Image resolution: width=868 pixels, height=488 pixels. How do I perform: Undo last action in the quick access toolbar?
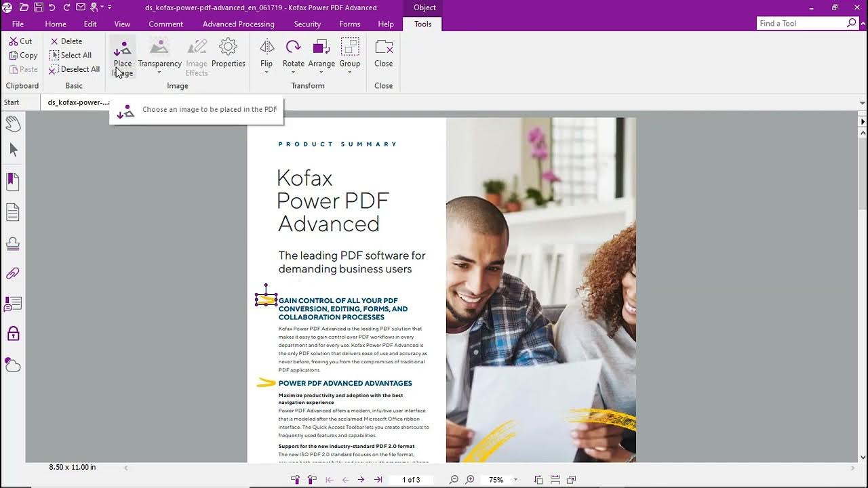coord(52,7)
